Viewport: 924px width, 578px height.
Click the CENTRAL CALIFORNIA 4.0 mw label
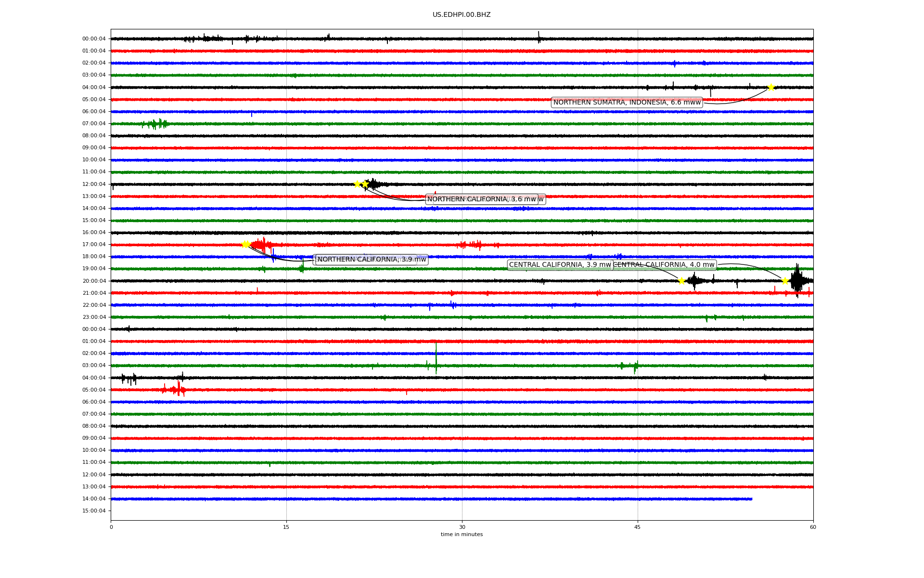665,264
